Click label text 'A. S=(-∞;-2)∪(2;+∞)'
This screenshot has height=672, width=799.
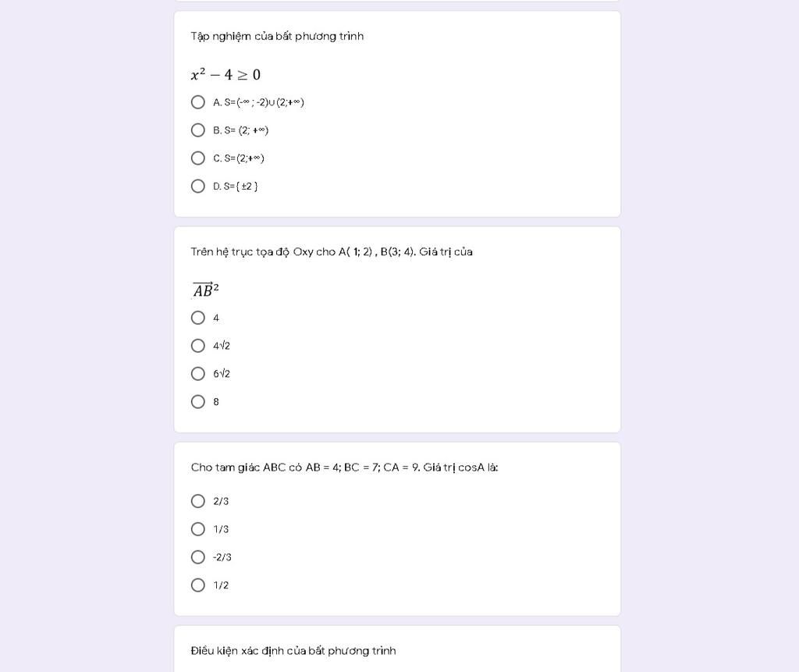tap(258, 102)
